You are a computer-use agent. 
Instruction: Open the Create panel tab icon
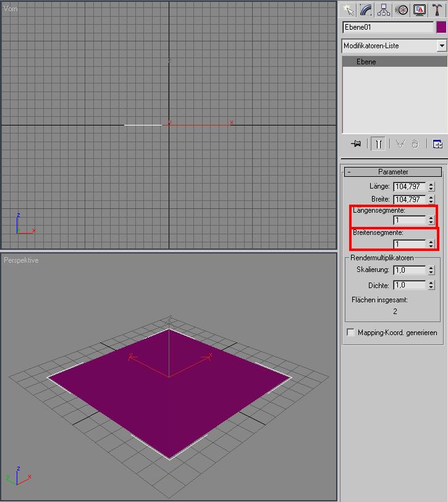tap(349, 10)
